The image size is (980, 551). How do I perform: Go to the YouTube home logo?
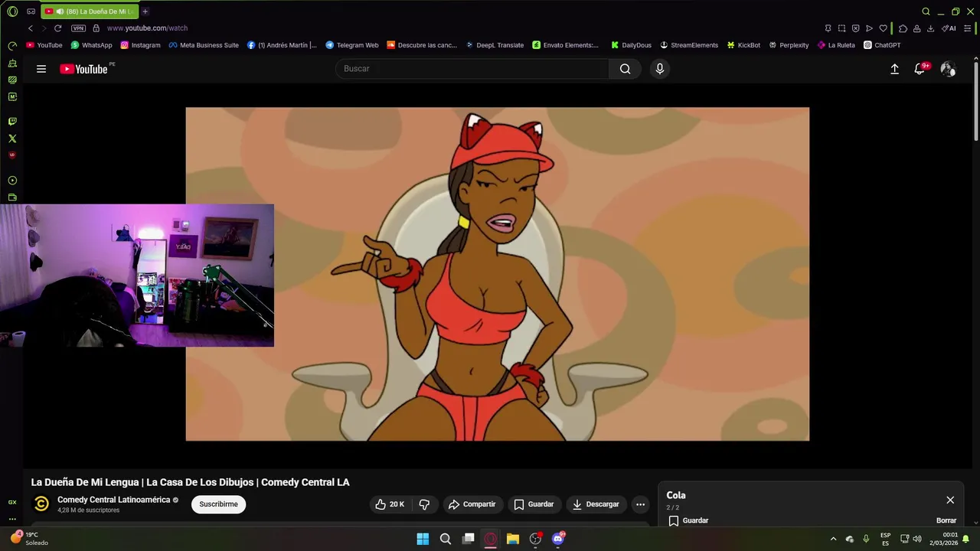pyautogui.click(x=83, y=69)
